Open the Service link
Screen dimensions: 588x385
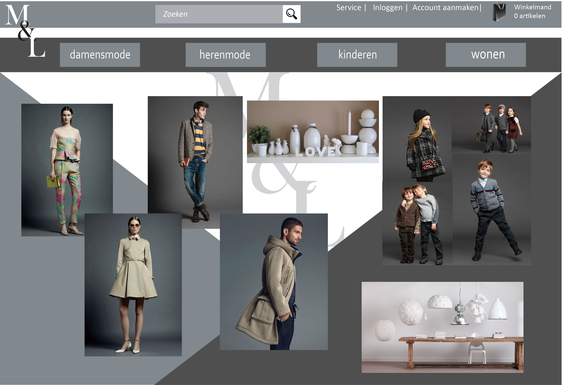pos(349,8)
